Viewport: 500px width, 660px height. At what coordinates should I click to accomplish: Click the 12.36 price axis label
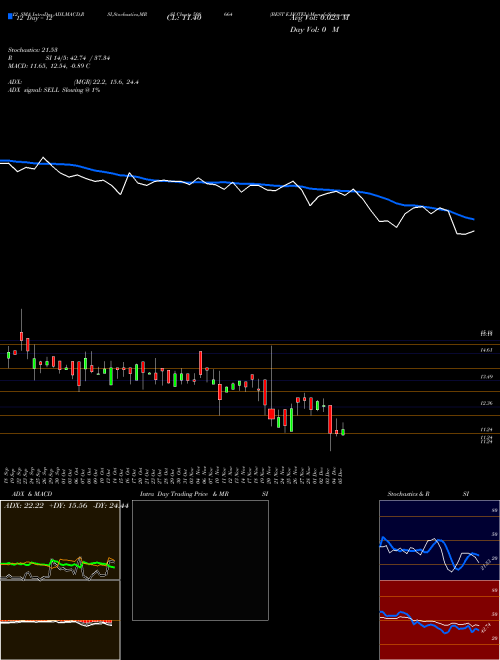[x=487, y=403]
